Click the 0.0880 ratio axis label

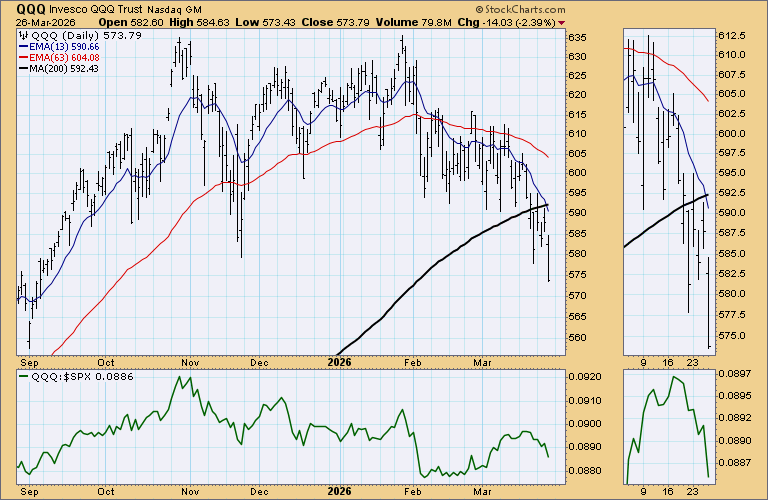click(x=584, y=471)
